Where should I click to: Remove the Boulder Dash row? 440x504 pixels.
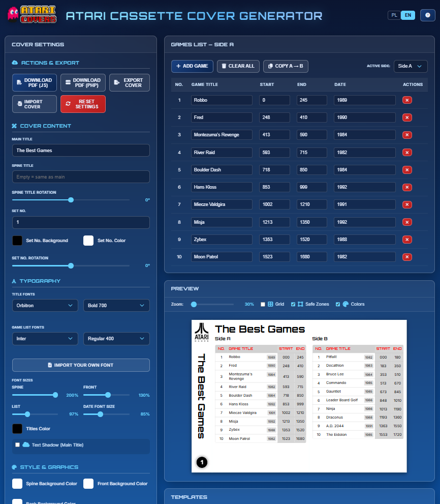pos(406,170)
